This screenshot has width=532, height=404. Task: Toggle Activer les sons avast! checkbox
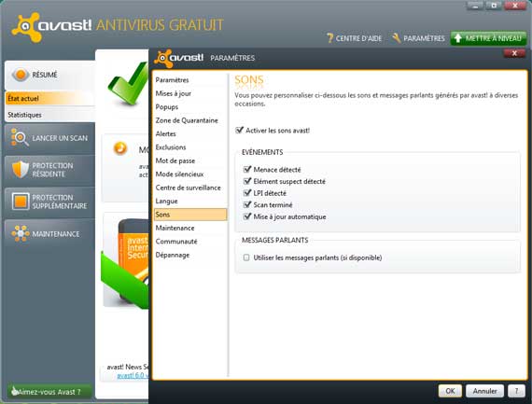point(240,130)
